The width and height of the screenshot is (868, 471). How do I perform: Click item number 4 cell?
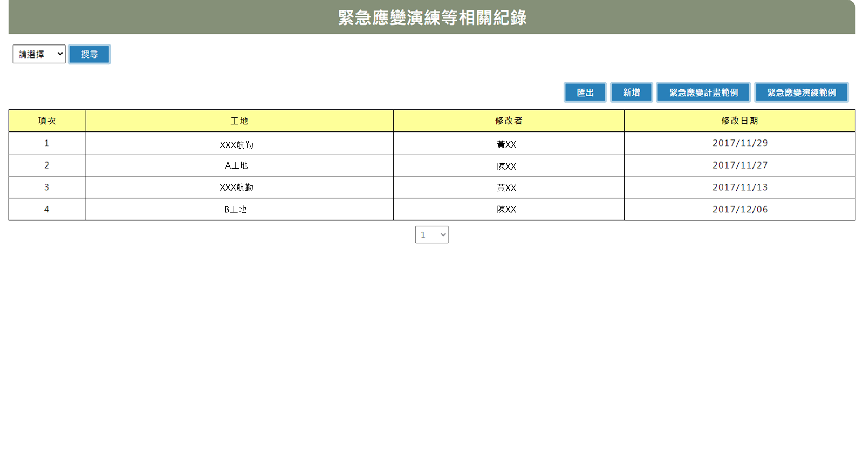coord(47,209)
